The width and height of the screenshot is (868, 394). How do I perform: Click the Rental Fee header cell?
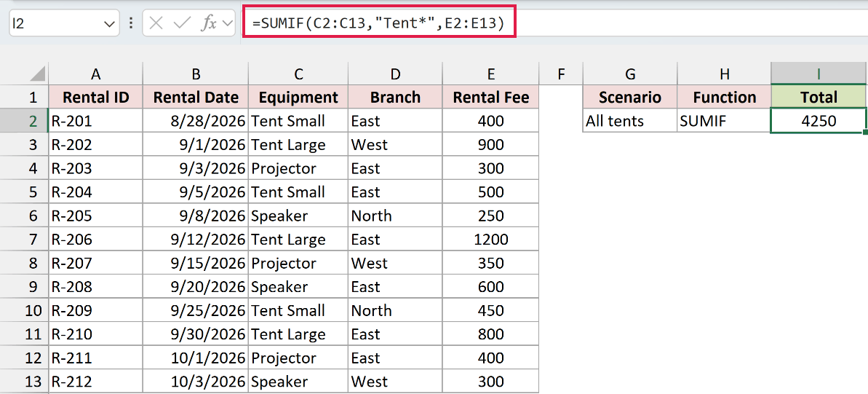click(x=490, y=98)
